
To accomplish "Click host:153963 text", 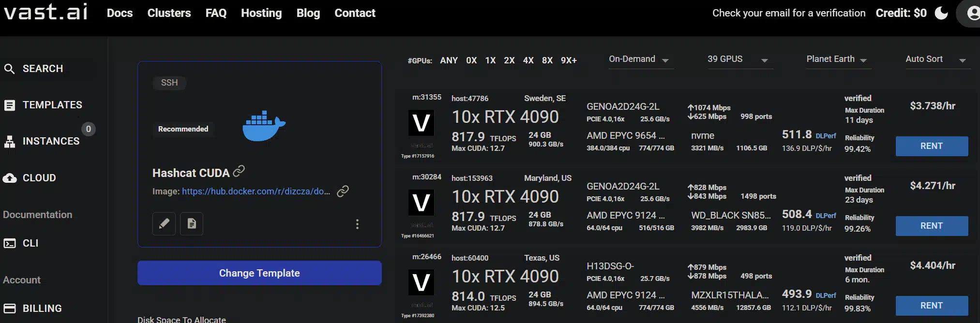I will tap(472, 178).
